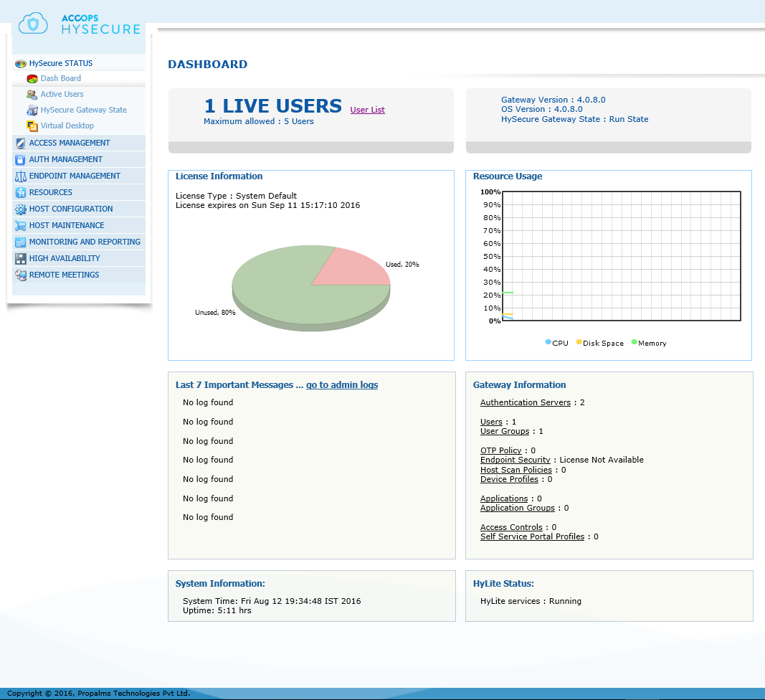Click the '1 LIVE USERS' heading
This screenshot has height=700, width=765.
(x=272, y=106)
